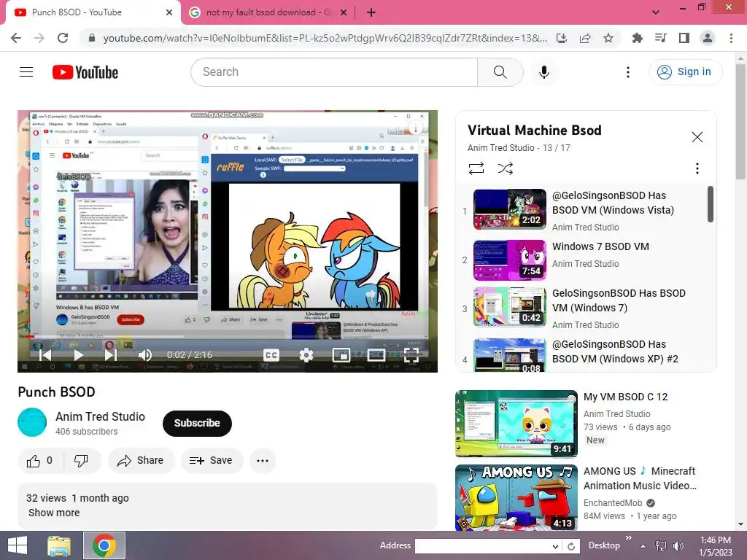Open Anim Tred Studio channel name link
This screenshot has width=747, height=560.
[x=100, y=416]
